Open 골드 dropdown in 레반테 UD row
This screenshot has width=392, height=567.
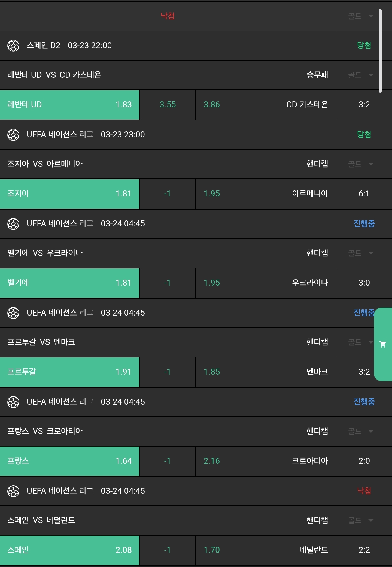[360, 75]
